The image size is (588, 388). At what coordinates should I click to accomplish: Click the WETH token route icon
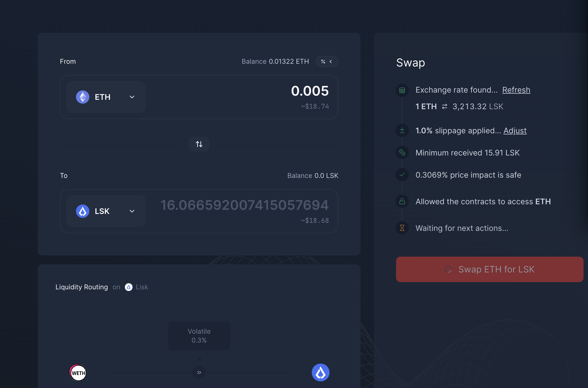click(x=78, y=372)
